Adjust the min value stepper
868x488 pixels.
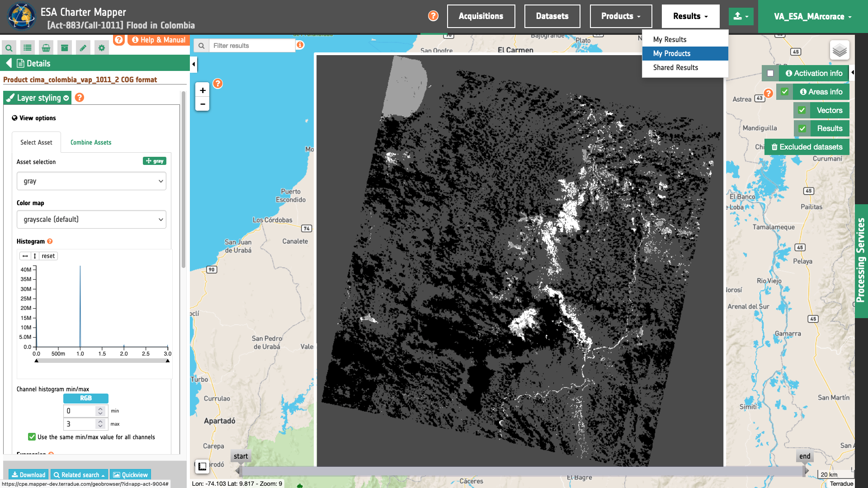100,411
